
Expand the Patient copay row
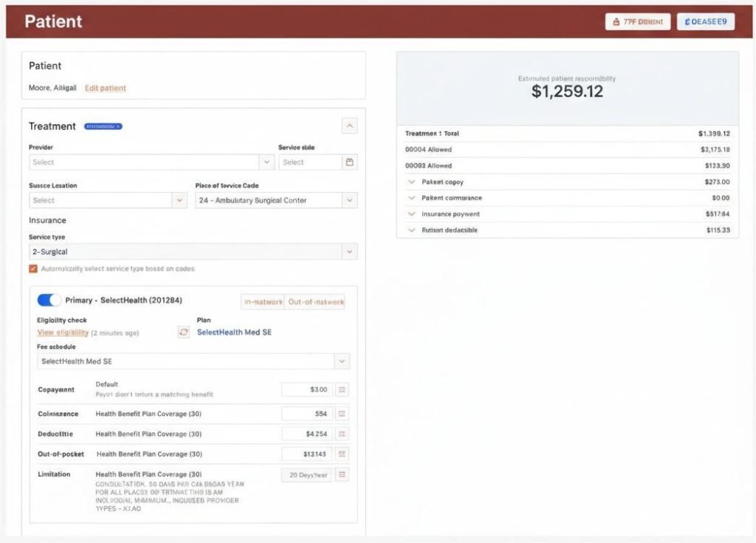[x=411, y=182]
